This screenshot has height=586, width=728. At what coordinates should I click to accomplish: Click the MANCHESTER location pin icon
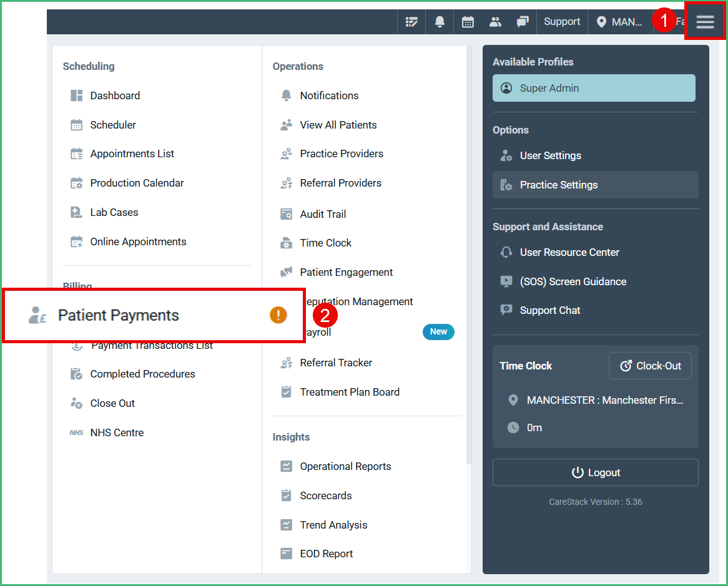tap(513, 400)
